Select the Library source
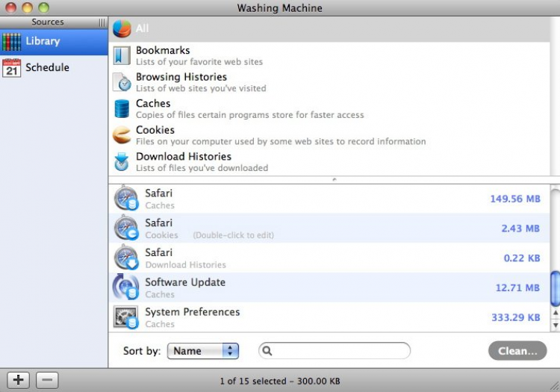Image resolution: width=560 pixels, height=392 pixels. [54, 42]
